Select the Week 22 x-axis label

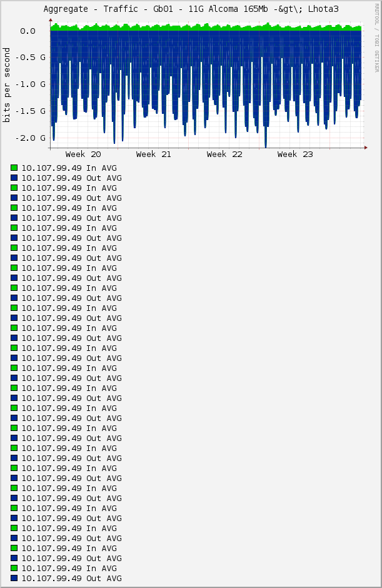click(224, 154)
